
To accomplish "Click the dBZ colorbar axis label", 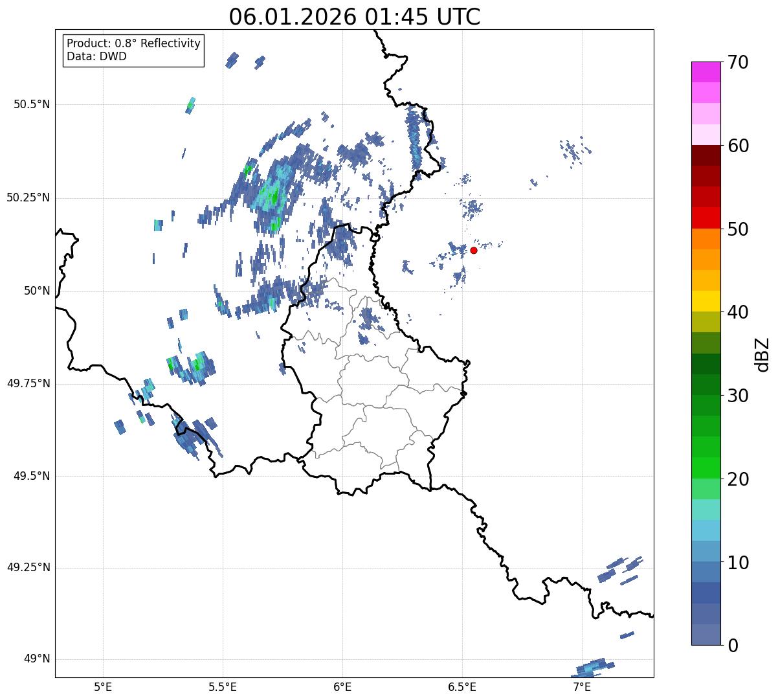I will tap(762, 354).
